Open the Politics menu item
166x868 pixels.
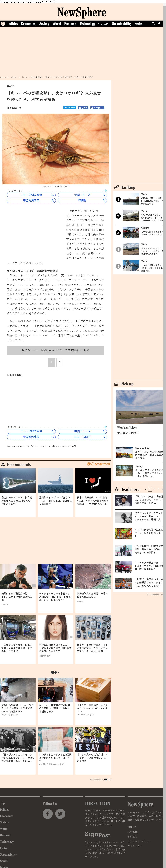click(12, 24)
